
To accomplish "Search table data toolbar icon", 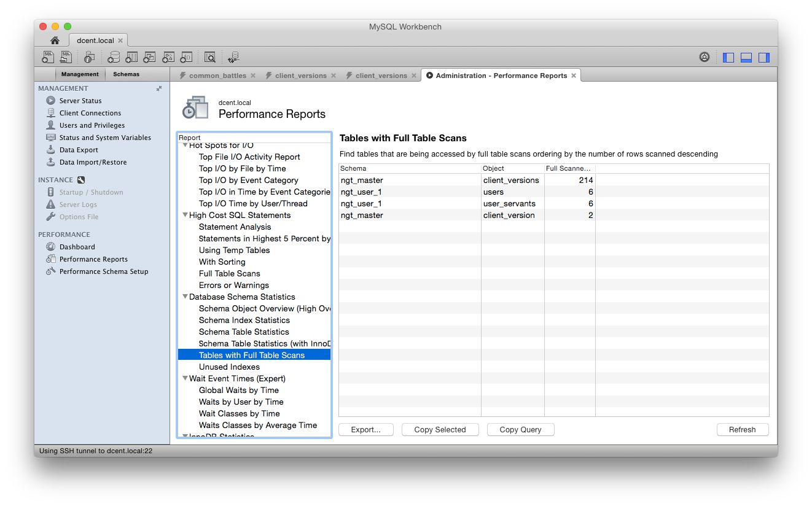I will tap(209, 57).
